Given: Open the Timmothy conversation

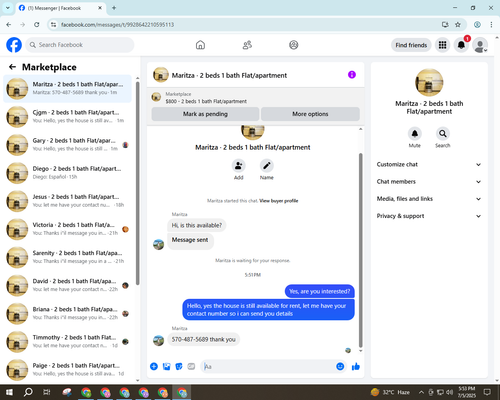Looking at the screenshot, I should [x=67, y=342].
